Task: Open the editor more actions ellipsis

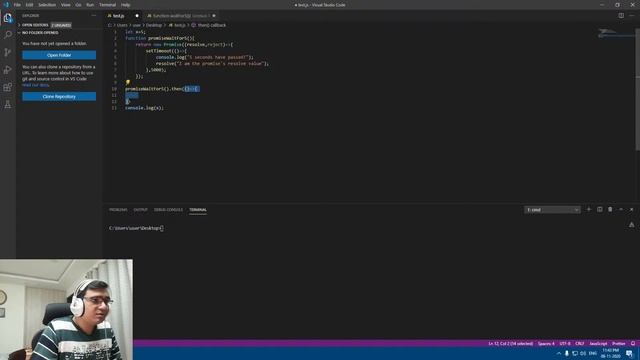Action: pyautogui.click(x=632, y=16)
